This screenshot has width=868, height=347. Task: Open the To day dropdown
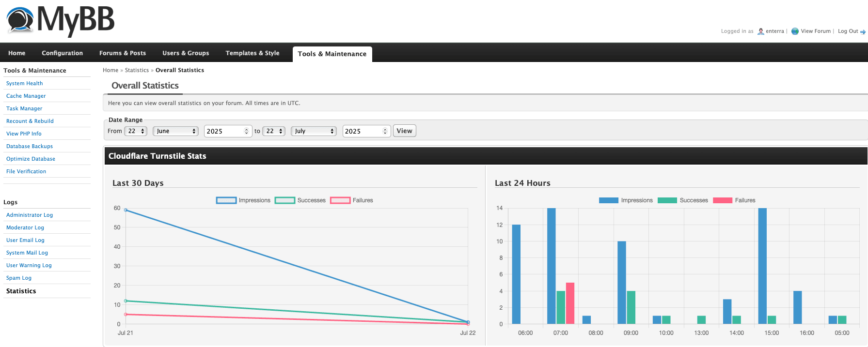[x=274, y=131]
